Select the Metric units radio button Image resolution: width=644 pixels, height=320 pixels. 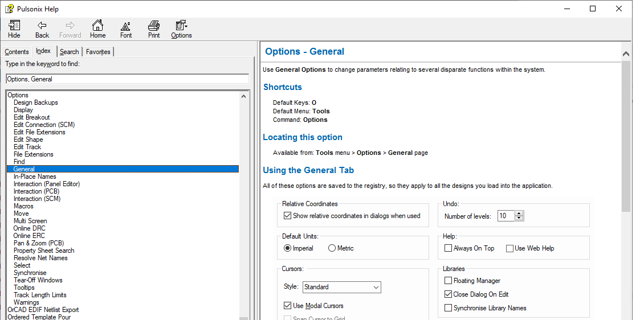click(332, 248)
